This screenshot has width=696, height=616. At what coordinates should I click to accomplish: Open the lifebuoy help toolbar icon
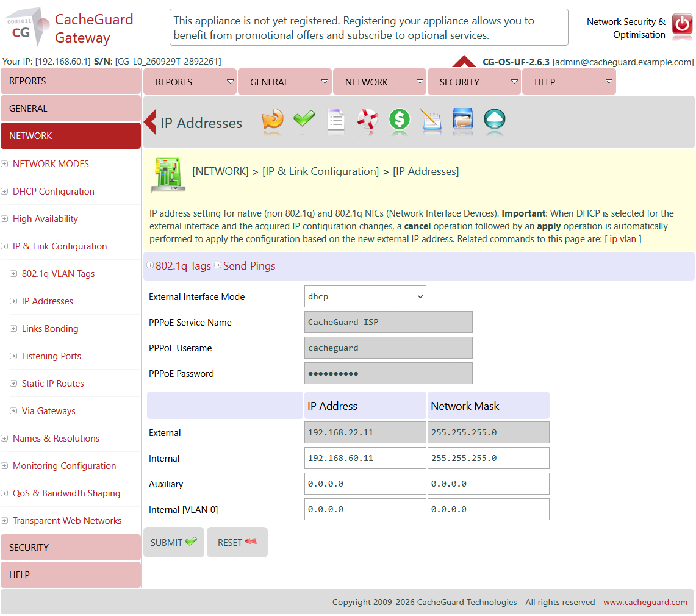(x=368, y=120)
